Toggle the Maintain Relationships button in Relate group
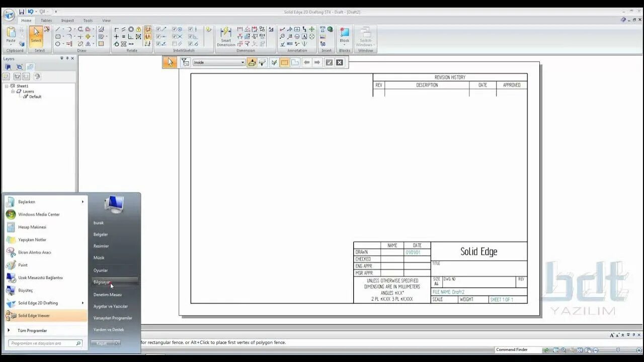This screenshot has width=644, height=362. pyautogui.click(x=147, y=29)
